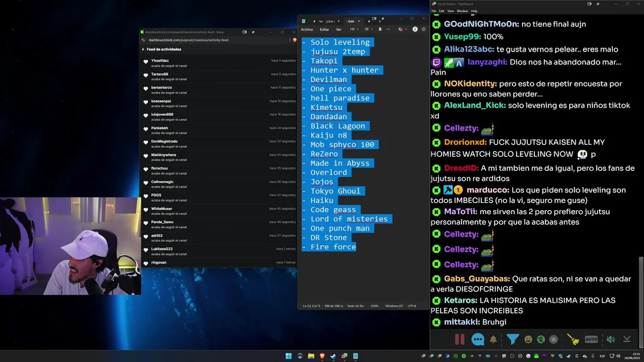Click username Ketaros in chat
The image size is (644, 362).
pos(460,300)
